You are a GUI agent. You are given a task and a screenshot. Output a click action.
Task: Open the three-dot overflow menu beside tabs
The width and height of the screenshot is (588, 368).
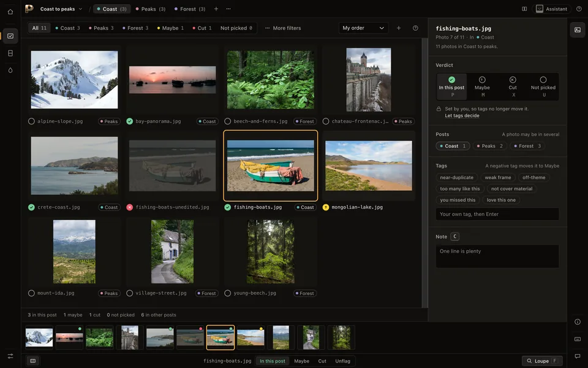[228, 9]
